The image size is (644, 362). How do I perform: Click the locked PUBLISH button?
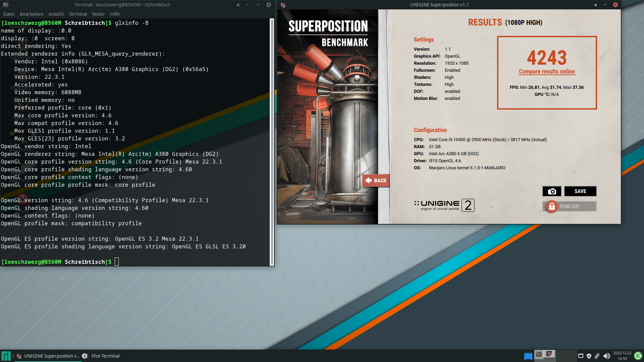click(x=569, y=206)
